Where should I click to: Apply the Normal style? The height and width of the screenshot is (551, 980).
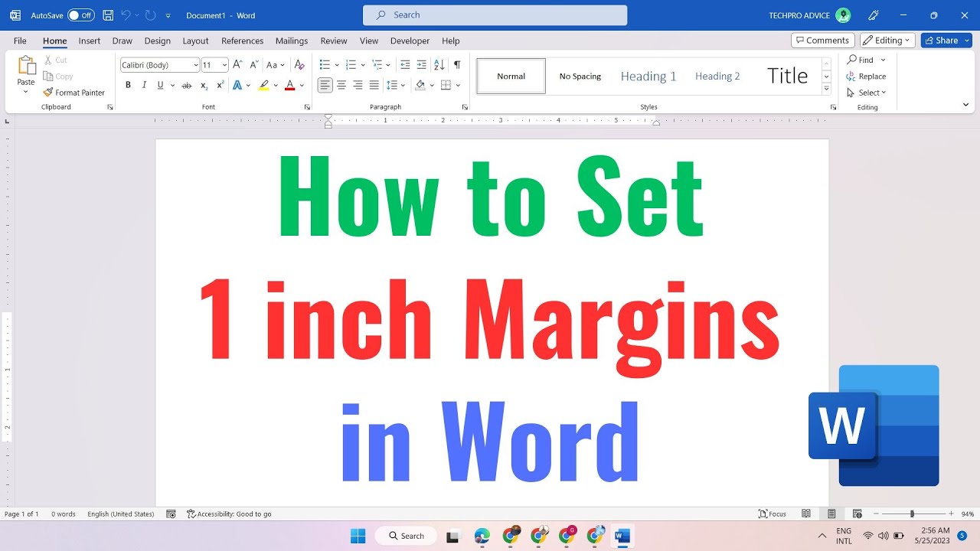[511, 76]
